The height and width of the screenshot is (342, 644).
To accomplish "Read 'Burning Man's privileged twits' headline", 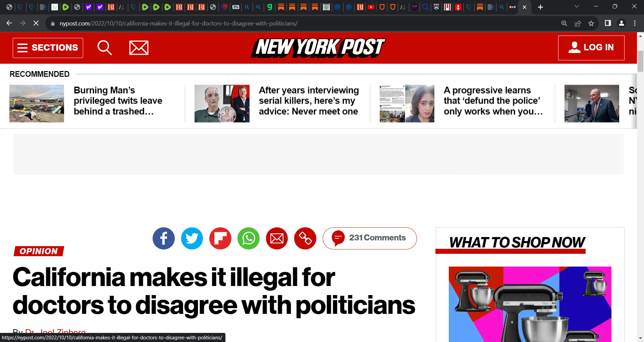I will pos(118,101).
